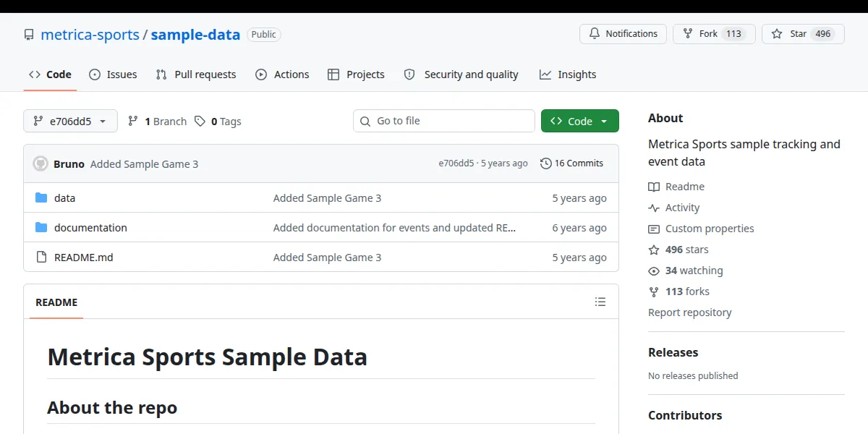Click the documentation folder icon
This screenshot has width=868, height=434.
pos(41,228)
